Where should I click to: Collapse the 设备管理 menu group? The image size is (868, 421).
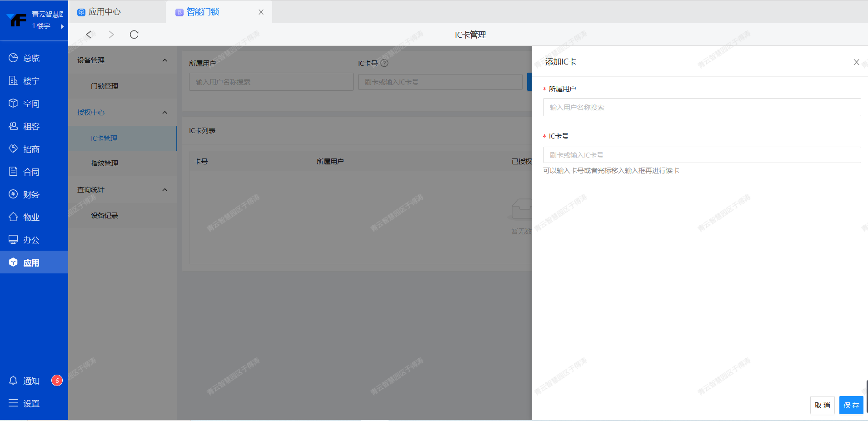point(165,60)
